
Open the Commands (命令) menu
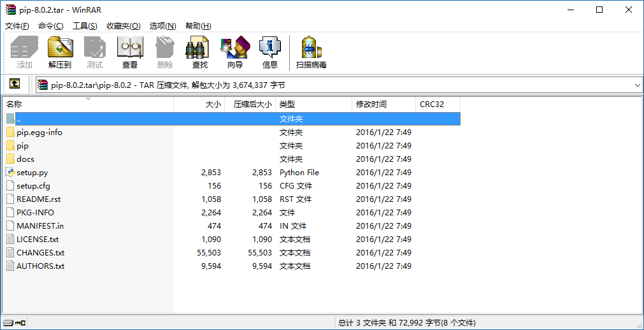click(51, 26)
